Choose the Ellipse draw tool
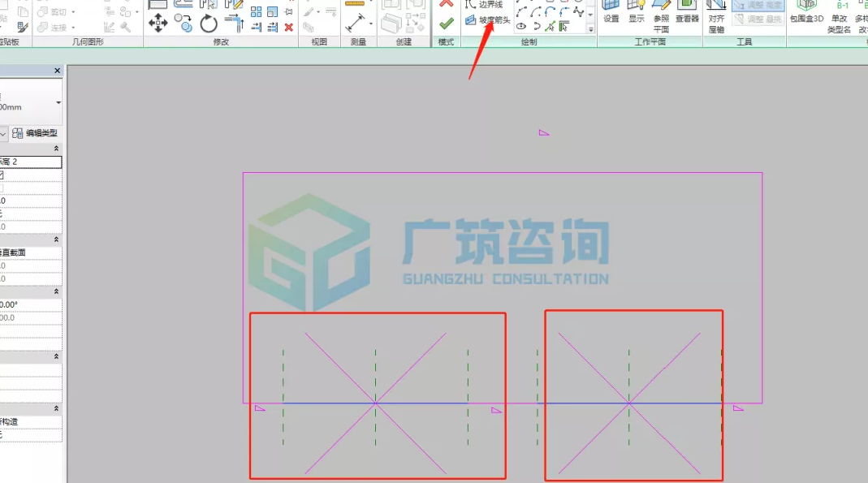 [x=521, y=26]
